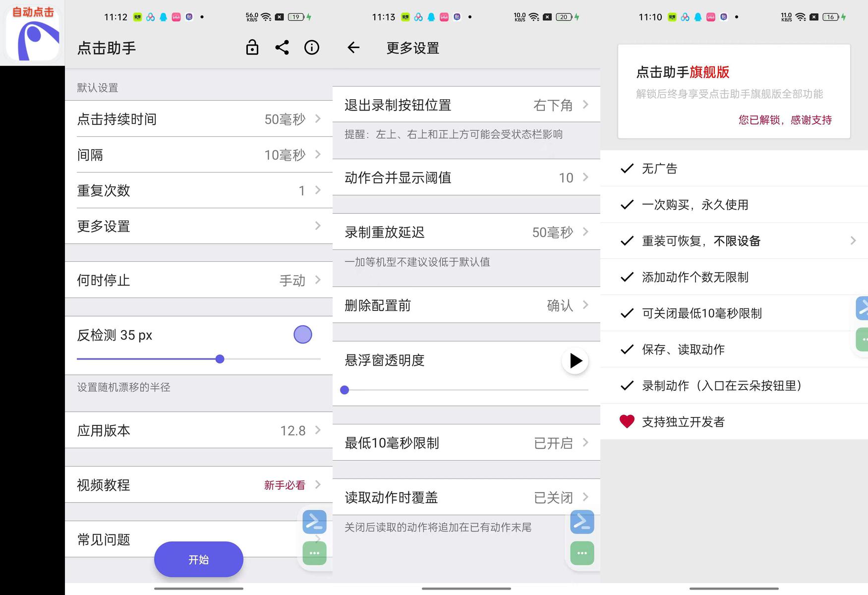Tap green dots float icon beside 常见问题
868x595 pixels.
(x=315, y=553)
